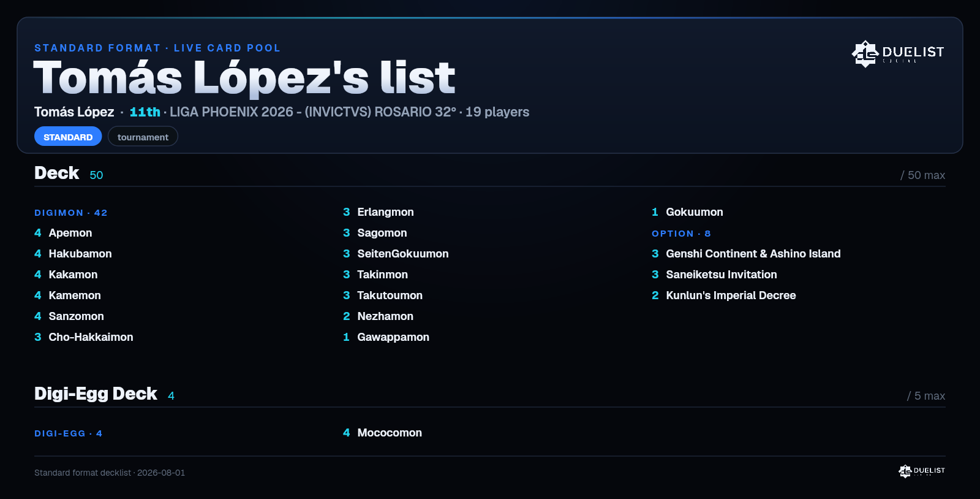This screenshot has height=499, width=980.
Task: Open the Gokuumon card entry
Action: pos(687,212)
